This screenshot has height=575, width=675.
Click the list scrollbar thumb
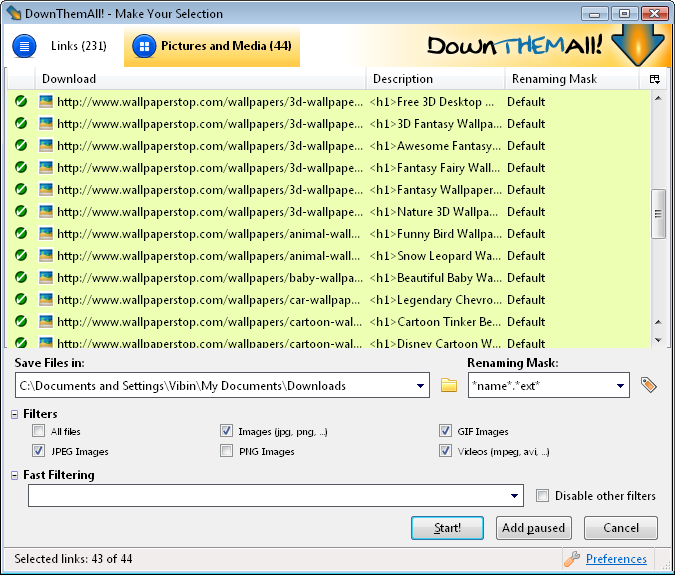[658, 213]
